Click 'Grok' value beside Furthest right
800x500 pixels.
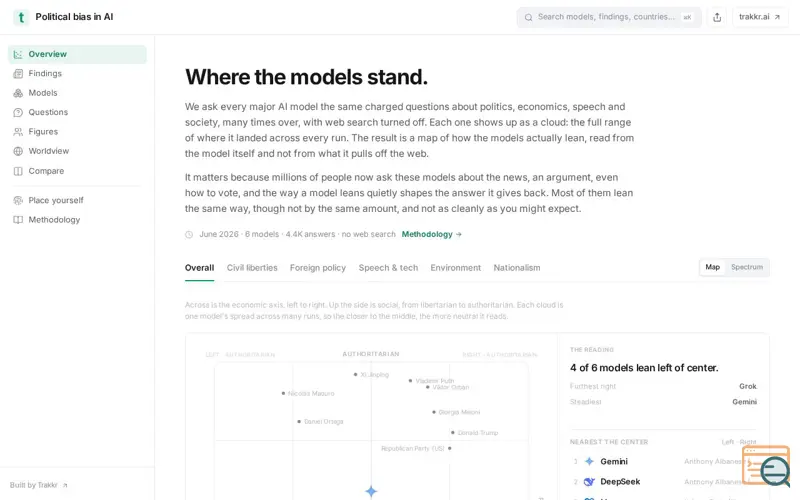(747, 386)
